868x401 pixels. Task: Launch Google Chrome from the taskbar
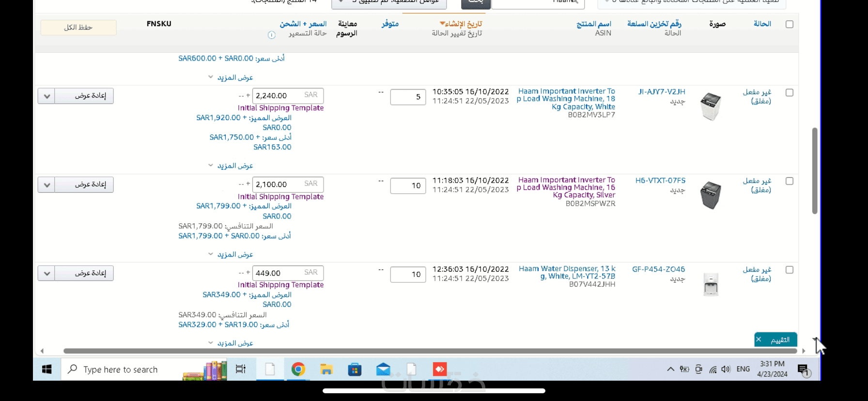[x=298, y=370]
